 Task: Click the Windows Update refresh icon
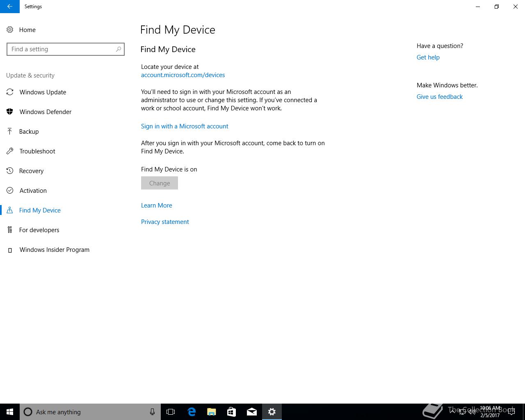click(x=10, y=92)
